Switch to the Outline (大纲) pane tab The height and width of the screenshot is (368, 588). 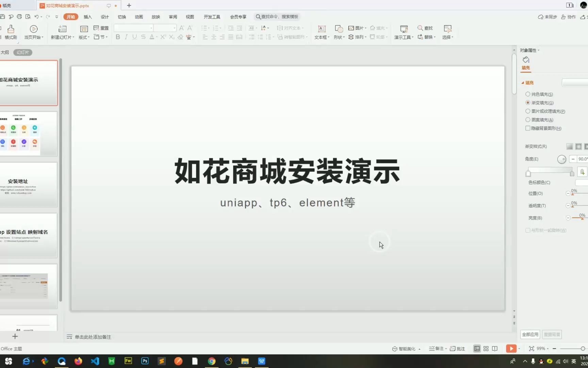tap(4, 52)
